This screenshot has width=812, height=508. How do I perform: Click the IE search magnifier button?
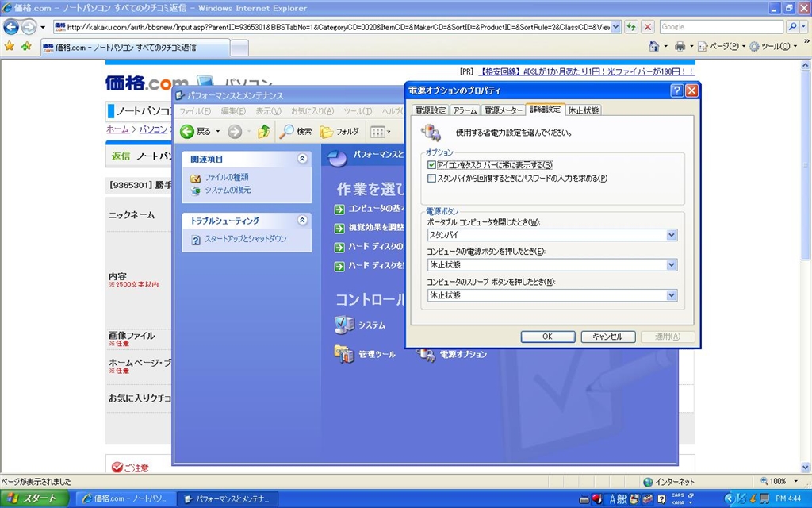(792, 26)
